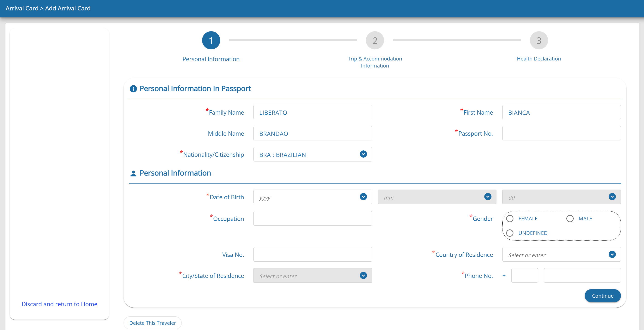Screen dimensions: 644x330
Task: Click the Continue button
Action: click(603, 296)
